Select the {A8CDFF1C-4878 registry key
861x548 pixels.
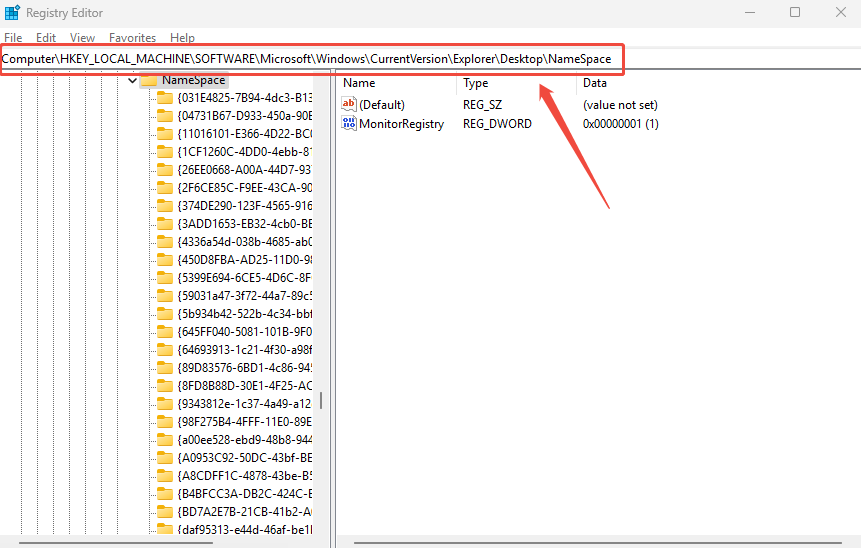point(244,475)
